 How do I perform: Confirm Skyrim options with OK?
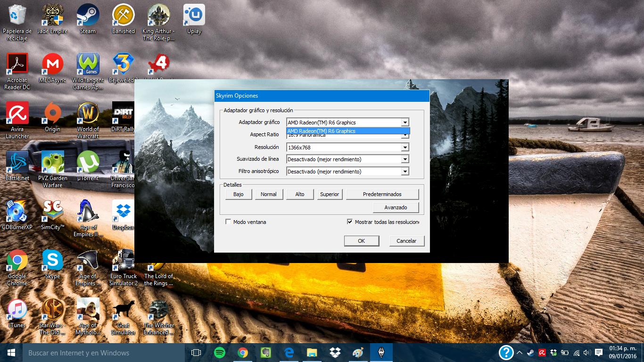[361, 241]
